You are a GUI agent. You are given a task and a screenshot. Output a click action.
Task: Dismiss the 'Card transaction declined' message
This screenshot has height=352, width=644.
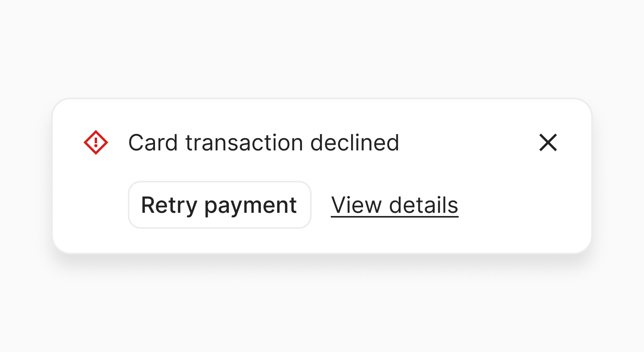(548, 142)
